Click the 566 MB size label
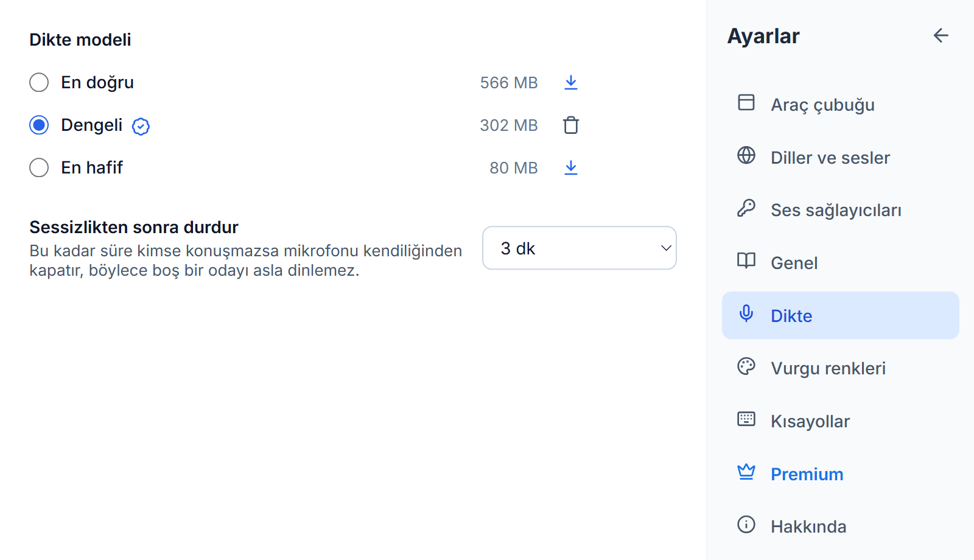The image size is (974, 560). coord(509,83)
